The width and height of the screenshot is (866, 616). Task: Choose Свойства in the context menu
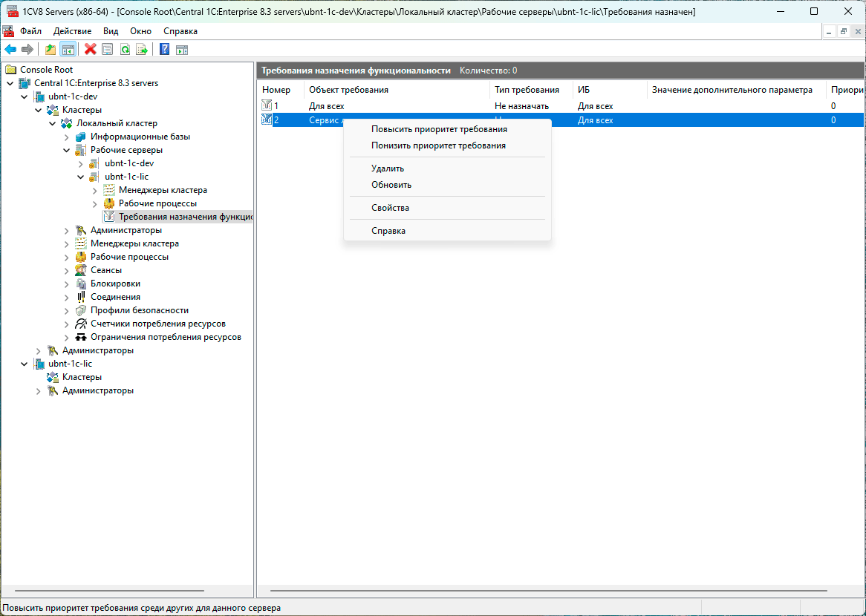[x=390, y=208]
